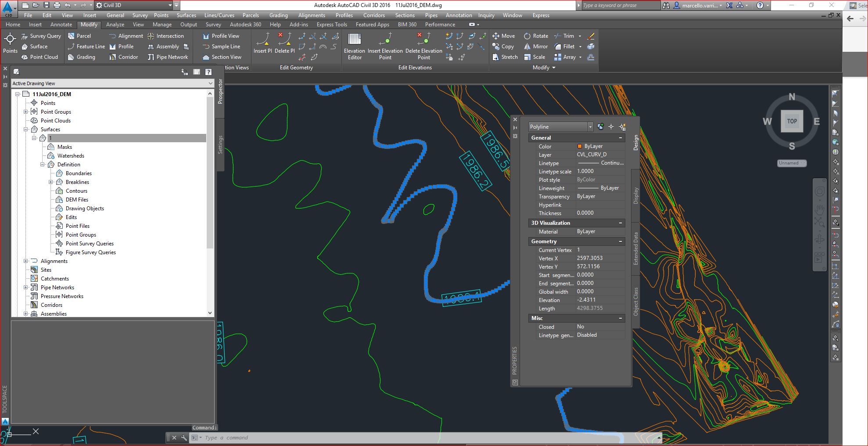The height and width of the screenshot is (446, 868).
Task: Select the Move tool in Modify panel
Action: pos(504,36)
